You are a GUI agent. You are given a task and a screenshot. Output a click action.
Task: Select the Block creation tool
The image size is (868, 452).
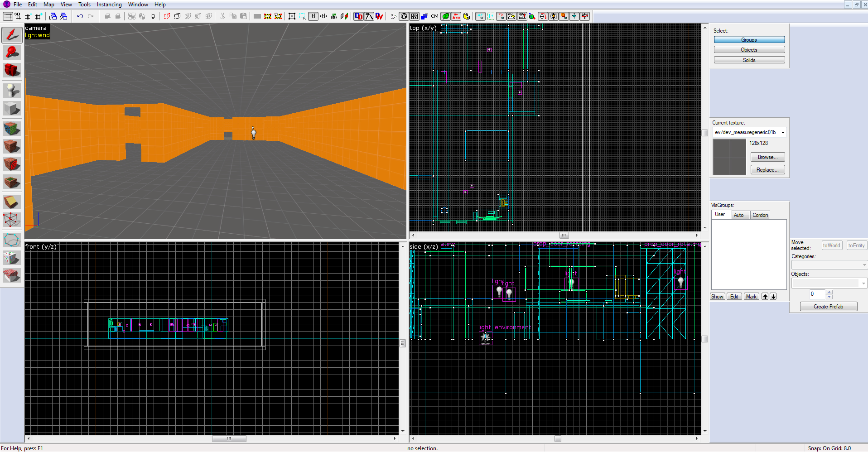click(12, 109)
